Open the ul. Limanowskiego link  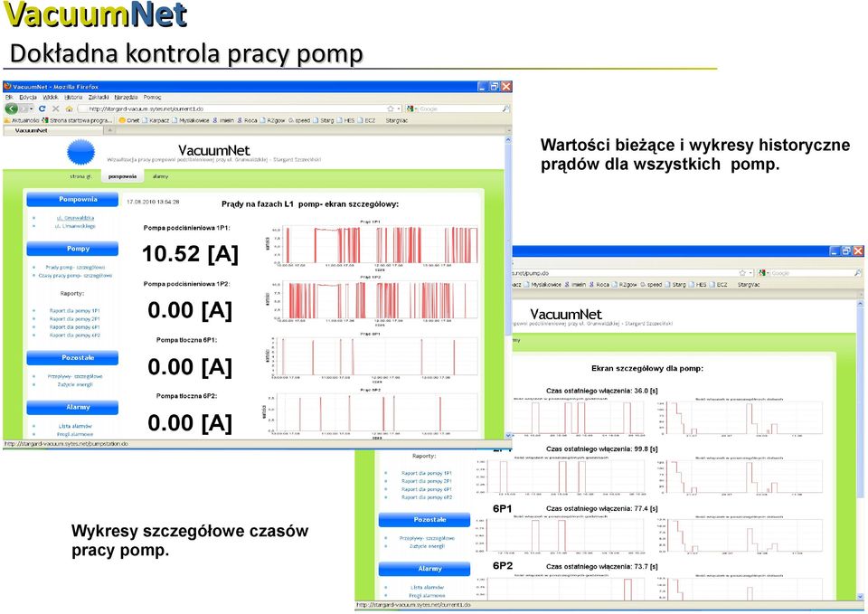coord(75,226)
